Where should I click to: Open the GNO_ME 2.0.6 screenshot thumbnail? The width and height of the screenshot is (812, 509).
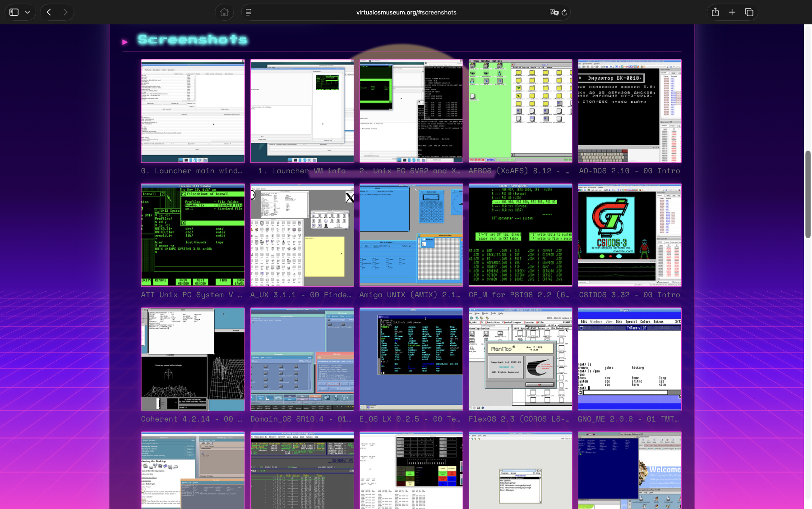pyautogui.click(x=630, y=359)
